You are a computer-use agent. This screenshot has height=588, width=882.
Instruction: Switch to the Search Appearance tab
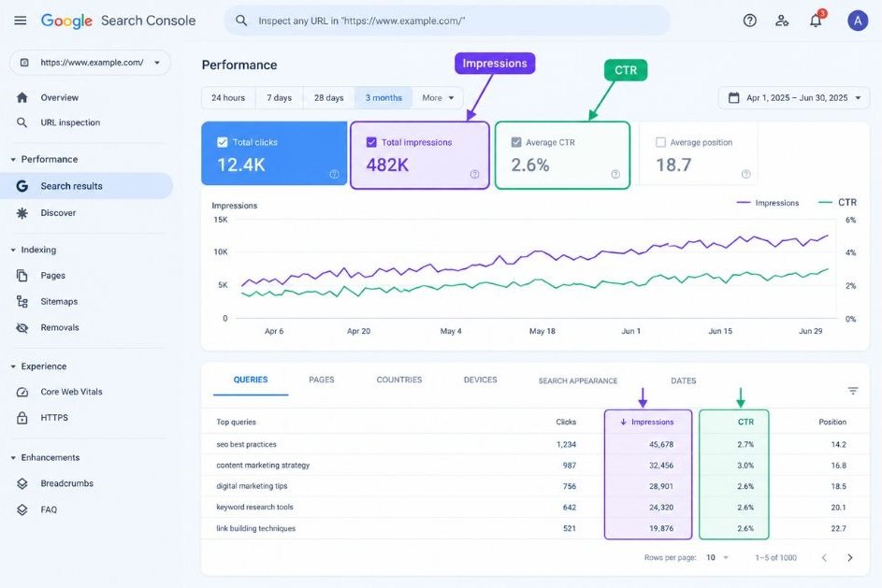click(578, 380)
